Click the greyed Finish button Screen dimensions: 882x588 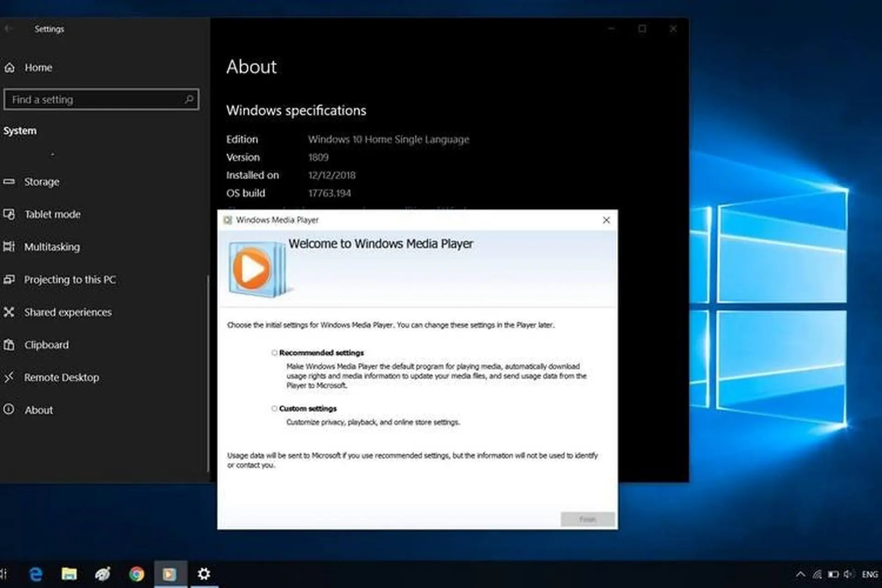coord(588,519)
